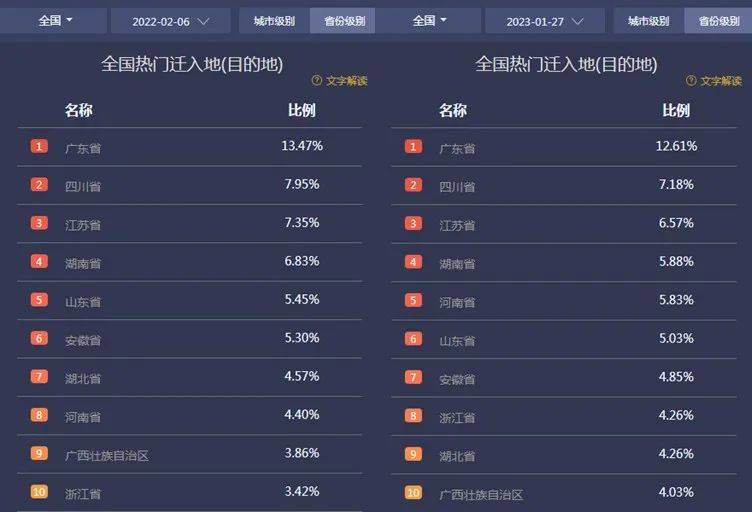752x512 pixels.
Task: Select 省份级别 in the 2023-01-27 panel
Action: (x=718, y=21)
